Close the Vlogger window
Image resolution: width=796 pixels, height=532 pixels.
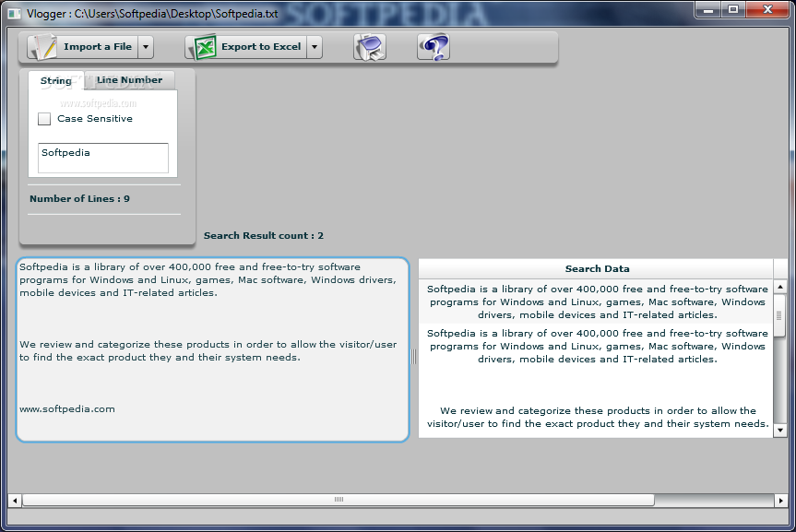click(767, 9)
